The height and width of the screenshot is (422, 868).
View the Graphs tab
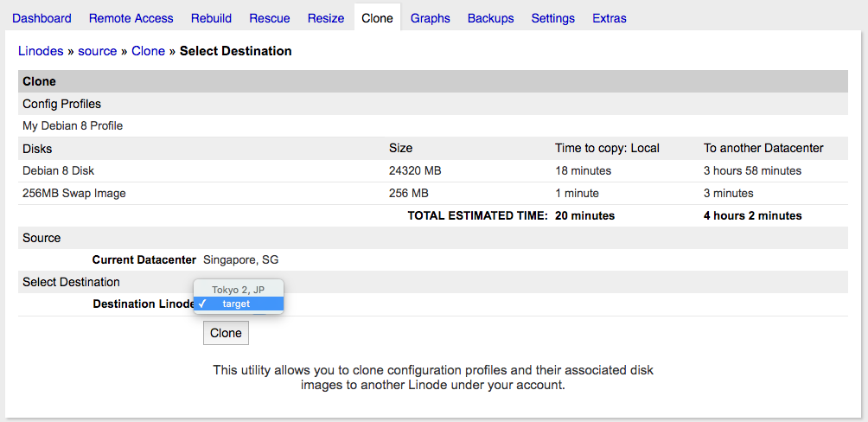pos(430,18)
